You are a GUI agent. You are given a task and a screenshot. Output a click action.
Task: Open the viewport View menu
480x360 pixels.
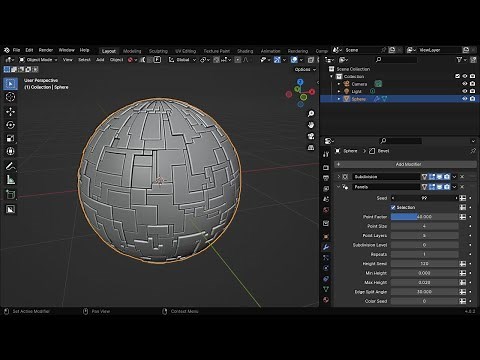(68, 60)
